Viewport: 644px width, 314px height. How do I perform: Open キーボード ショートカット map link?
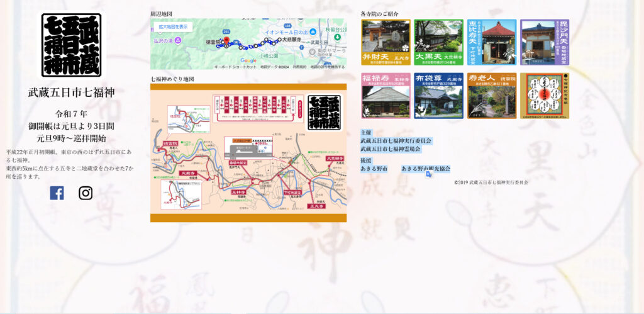pos(236,67)
